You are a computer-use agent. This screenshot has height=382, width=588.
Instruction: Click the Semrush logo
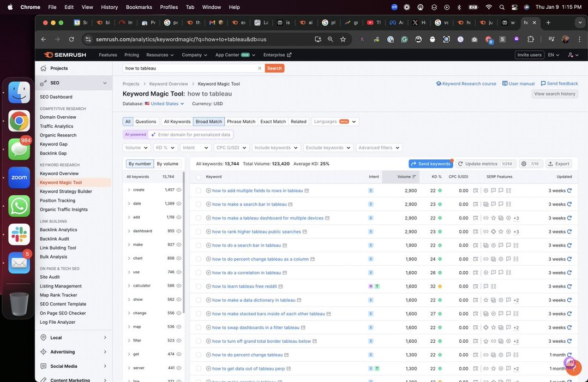(x=65, y=55)
